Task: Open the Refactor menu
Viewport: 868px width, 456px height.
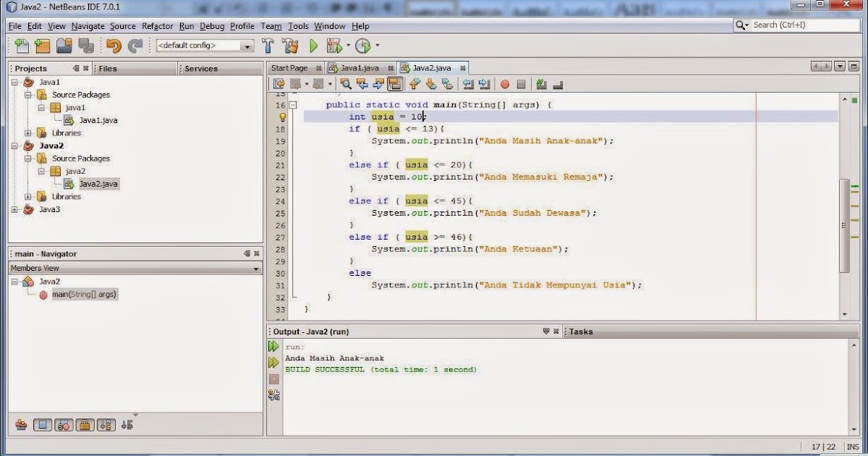Action: tap(157, 26)
